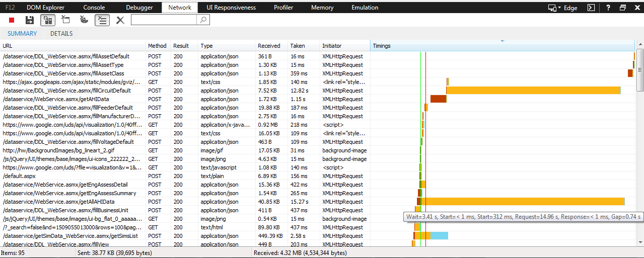Screen dimensions: 644x258
Task: Show the DETAILS view
Action: tap(61, 34)
